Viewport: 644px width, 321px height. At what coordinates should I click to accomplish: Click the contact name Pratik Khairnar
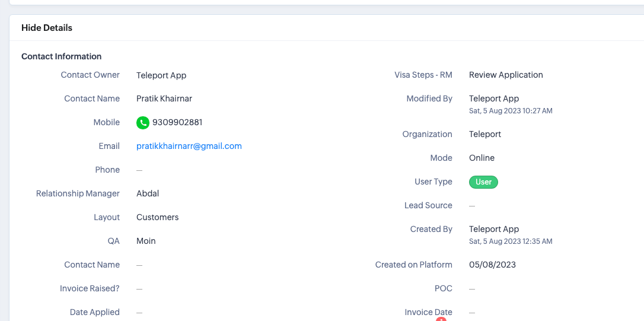pos(164,98)
